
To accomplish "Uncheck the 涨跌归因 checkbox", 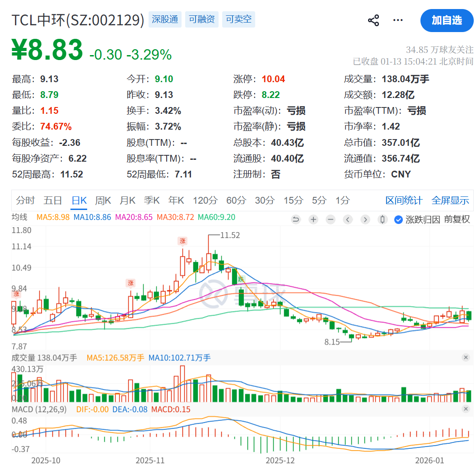I will click(x=398, y=220).
